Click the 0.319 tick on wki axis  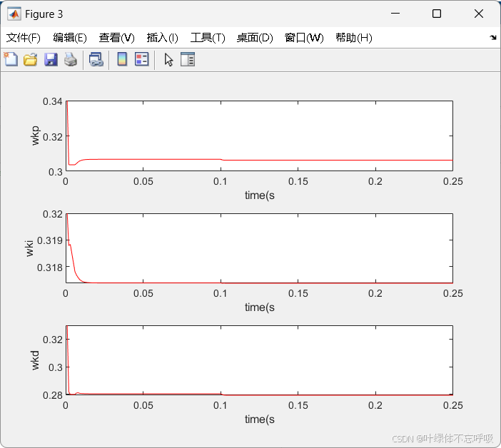pos(50,240)
